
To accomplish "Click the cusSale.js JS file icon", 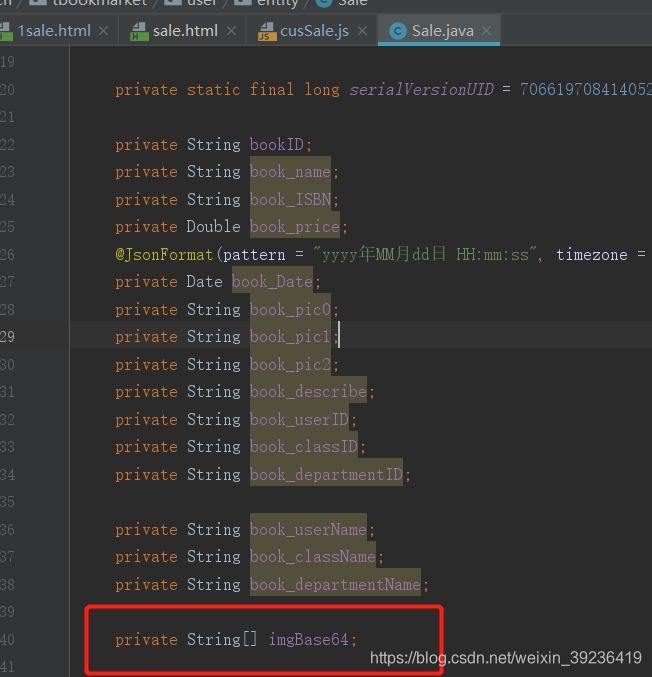I will [x=267, y=32].
